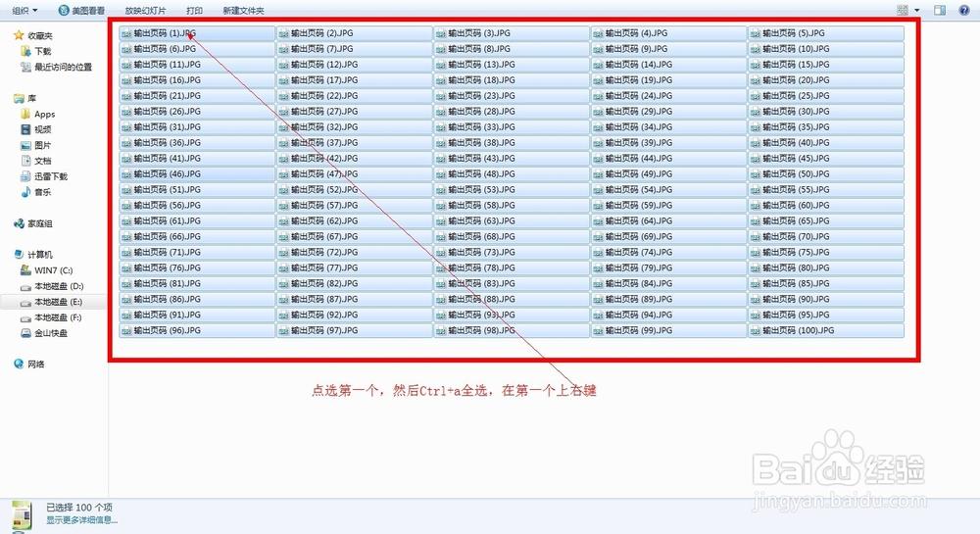This screenshot has width=980, height=534.
Task: Select file 输出页码 (76).JPG
Action: coord(197,267)
